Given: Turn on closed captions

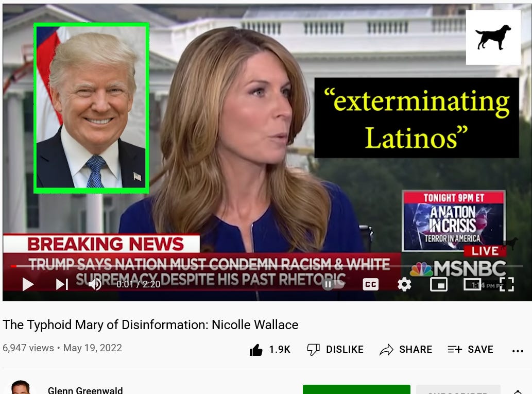Looking at the screenshot, I should pos(370,284).
